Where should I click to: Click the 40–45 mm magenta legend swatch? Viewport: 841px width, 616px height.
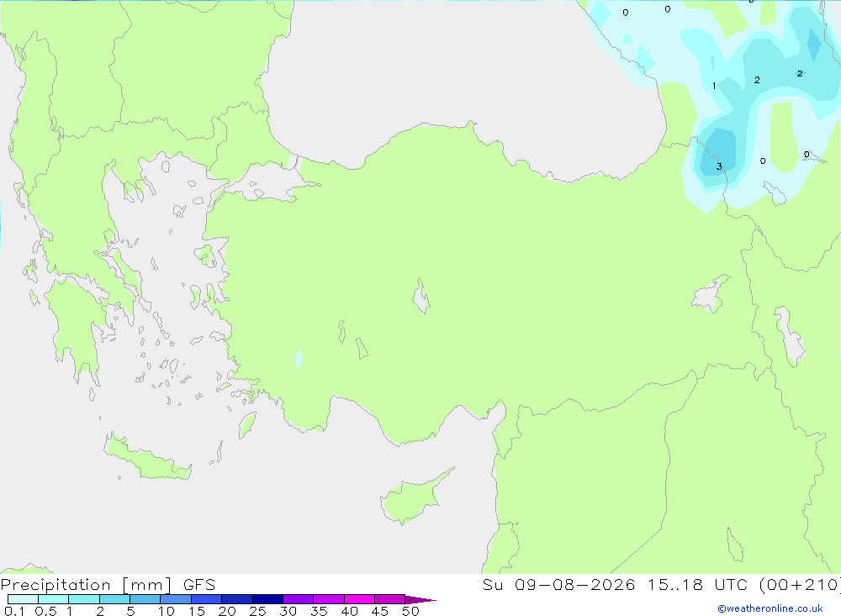[x=359, y=599]
